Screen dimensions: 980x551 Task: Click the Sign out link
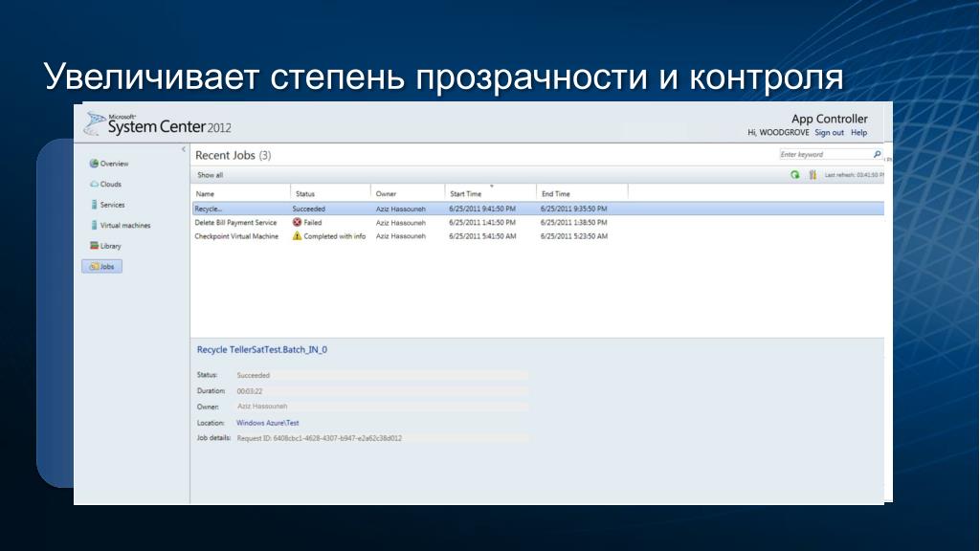point(829,133)
